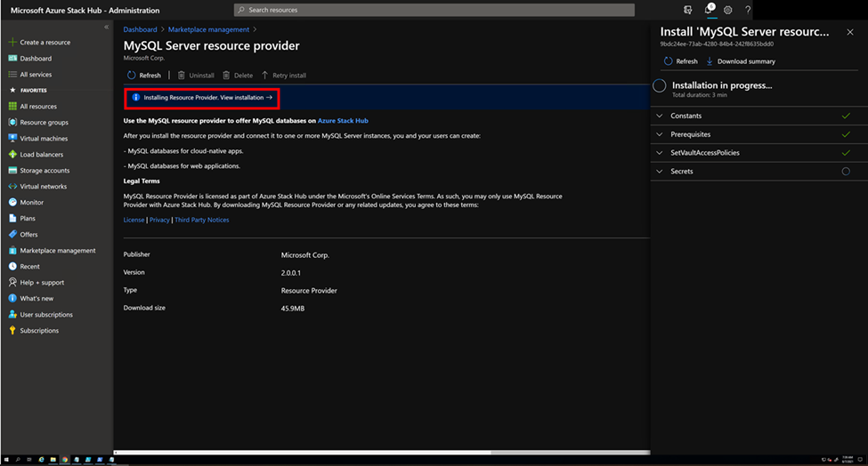Click the info icon in the installing banner
This screenshot has height=466, width=868.
click(x=135, y=97)
